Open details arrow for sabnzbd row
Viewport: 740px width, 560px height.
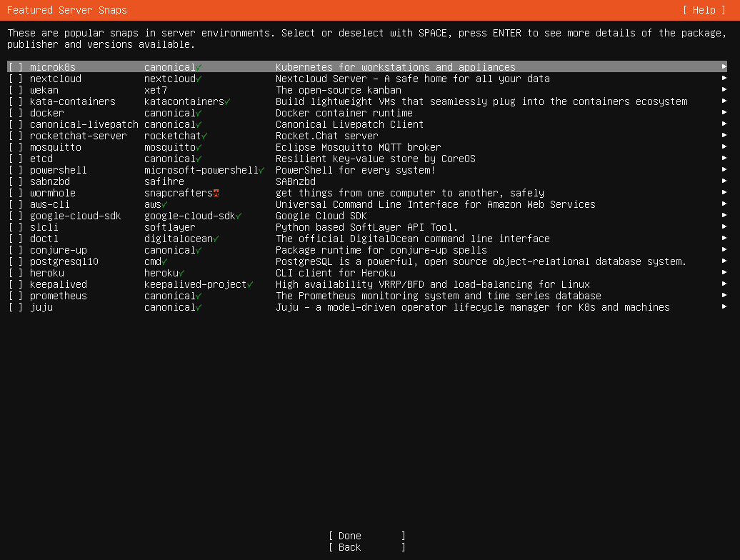724,181
